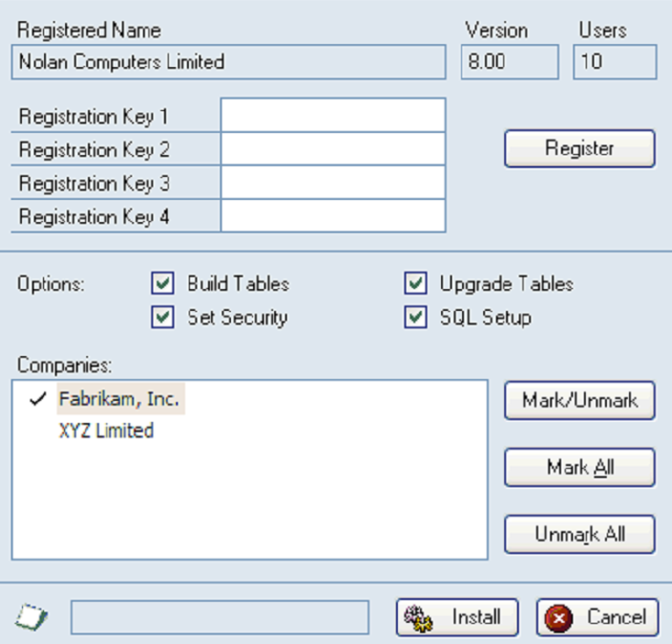This screenshot has height=644, width=672.
Task: Toggle the SQL Setup checkbox
Action: [416, 317]
